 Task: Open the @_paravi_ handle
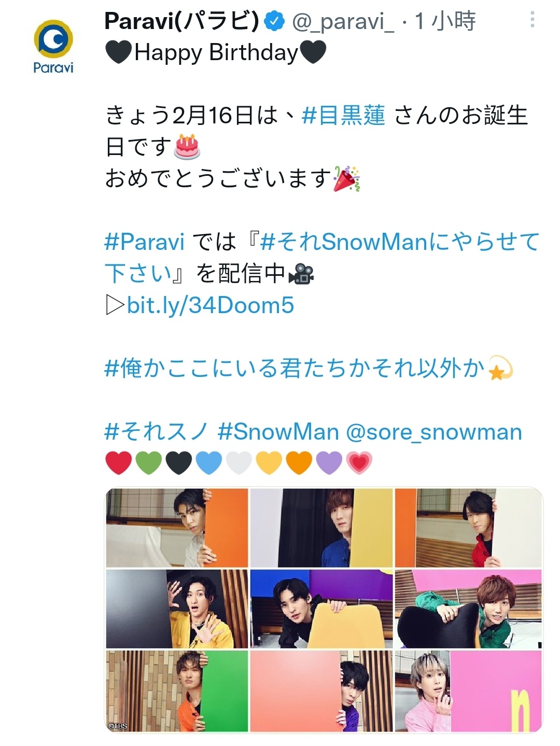coord(344,22)
